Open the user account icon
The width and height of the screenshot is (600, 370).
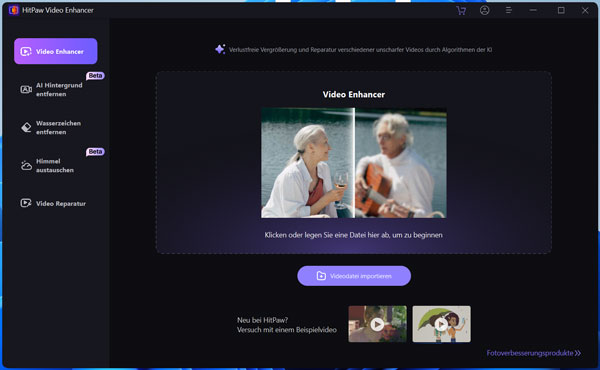point(484,10)
